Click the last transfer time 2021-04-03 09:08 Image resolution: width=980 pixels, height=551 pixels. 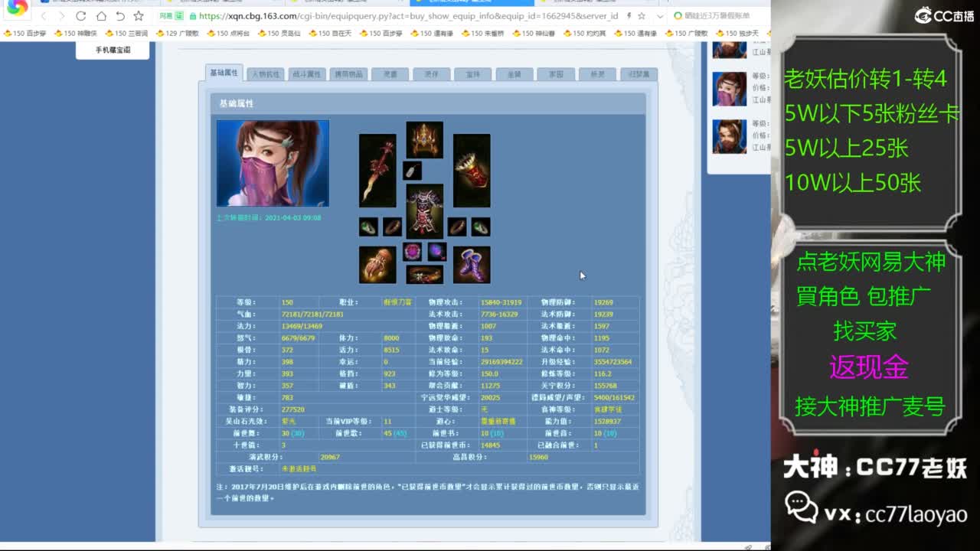tap(269, 218)
